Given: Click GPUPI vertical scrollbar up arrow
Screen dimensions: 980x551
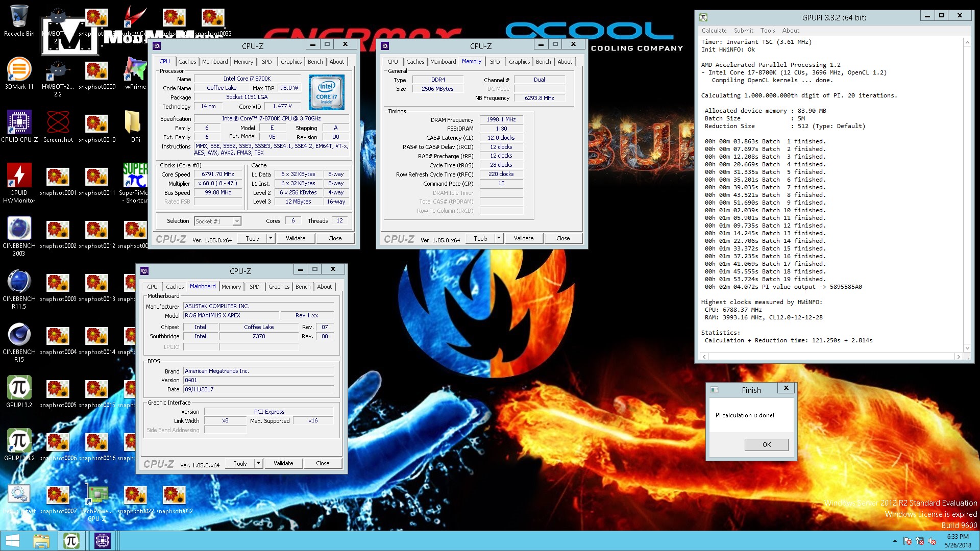Looking at the screenshot, I should (967, 43).
